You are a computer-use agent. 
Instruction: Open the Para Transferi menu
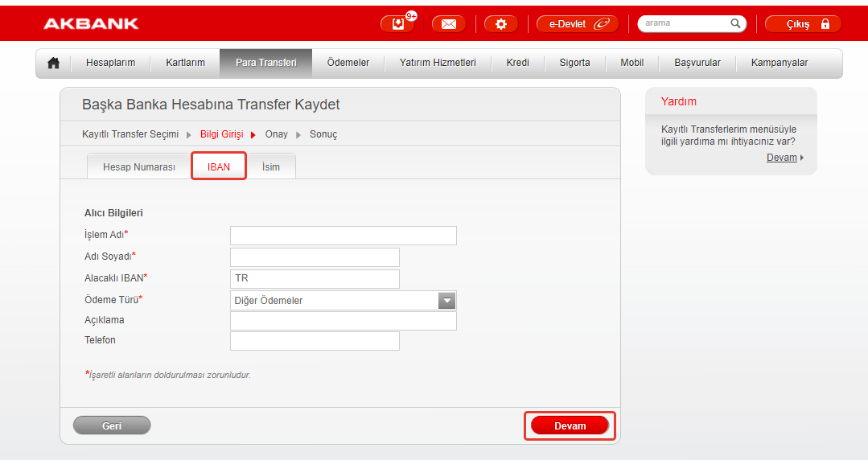click(265, 63)
